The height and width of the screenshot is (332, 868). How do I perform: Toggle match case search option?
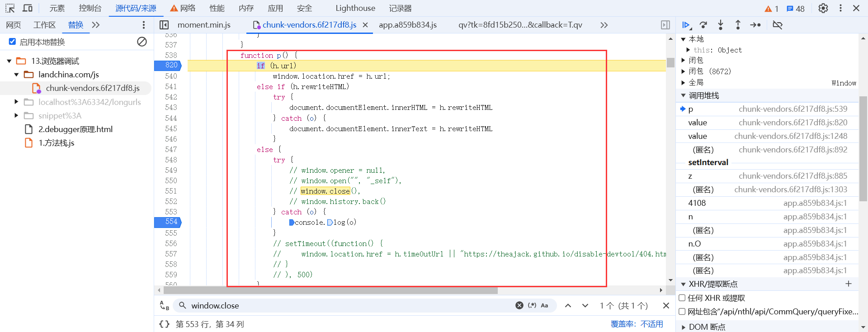click(544, 305)
